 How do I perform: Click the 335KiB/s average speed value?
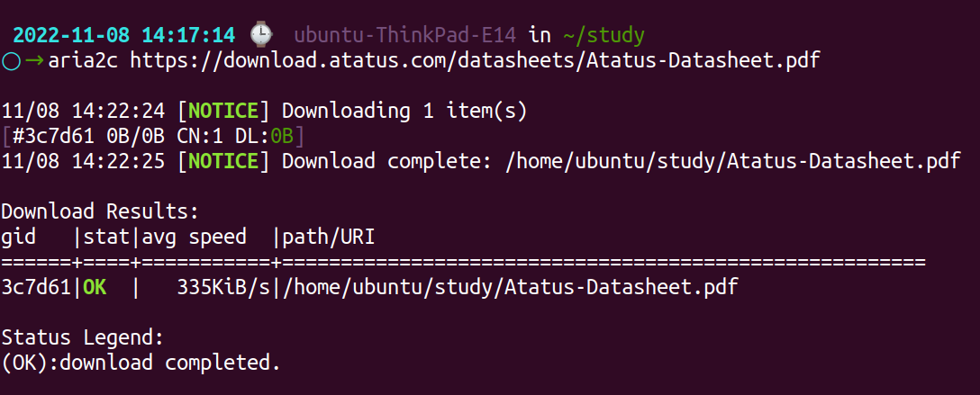(223, 288)
